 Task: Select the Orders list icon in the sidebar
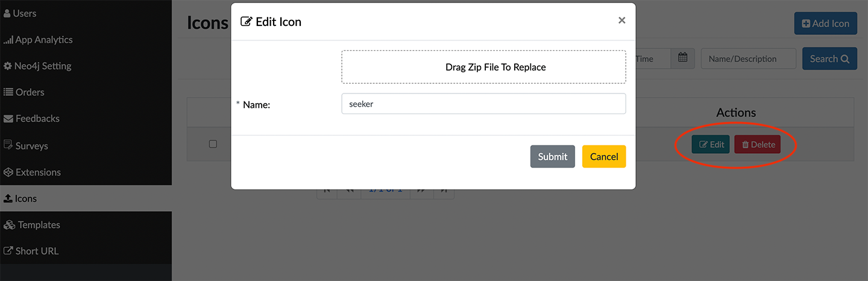point(8,92)
